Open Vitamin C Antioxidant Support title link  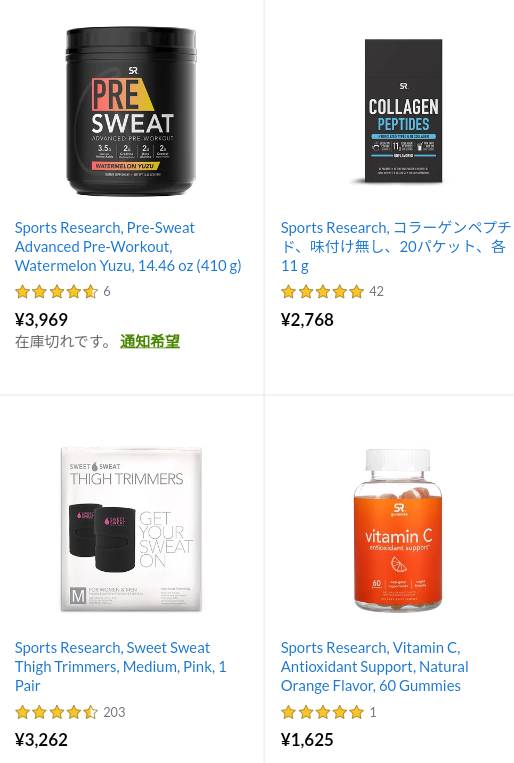coord(375,667)
